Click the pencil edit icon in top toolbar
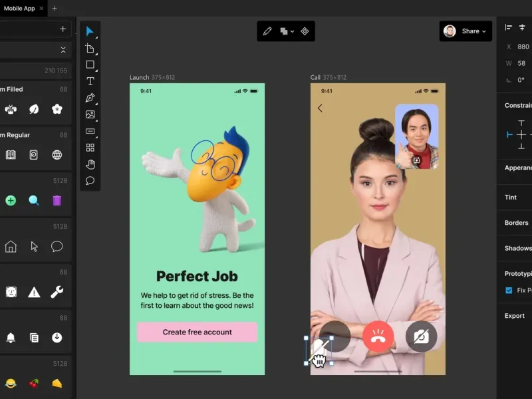Viewport: 532px width, 399px height. coord(267,31)
